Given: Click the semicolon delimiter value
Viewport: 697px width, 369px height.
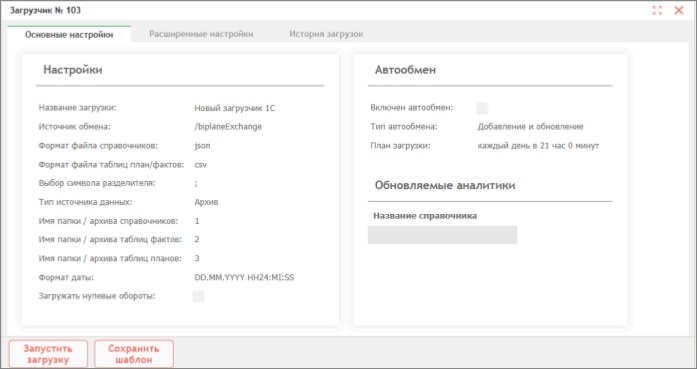Looking at the screenshot, I should coord(196,183).
